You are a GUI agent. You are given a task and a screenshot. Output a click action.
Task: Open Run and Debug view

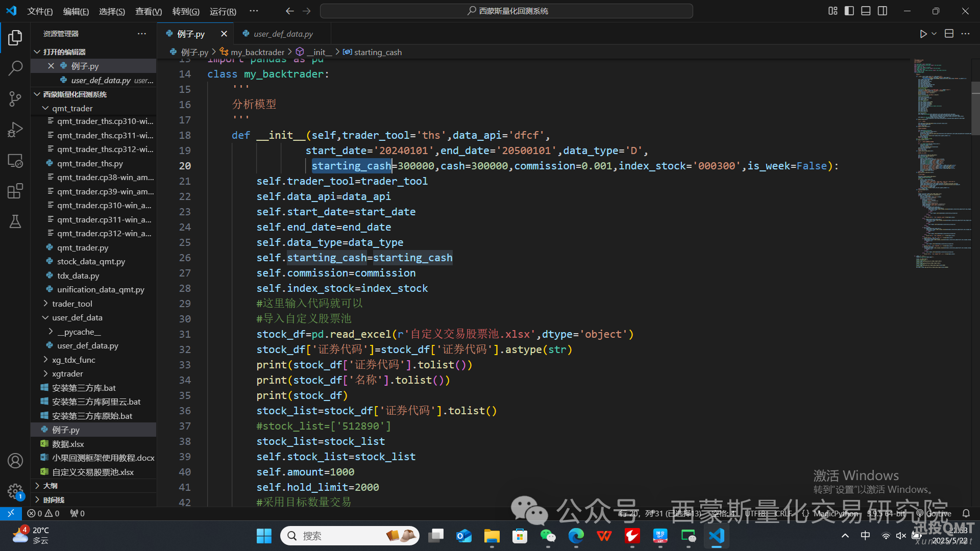pyautogui.click(x=15, y=130)
